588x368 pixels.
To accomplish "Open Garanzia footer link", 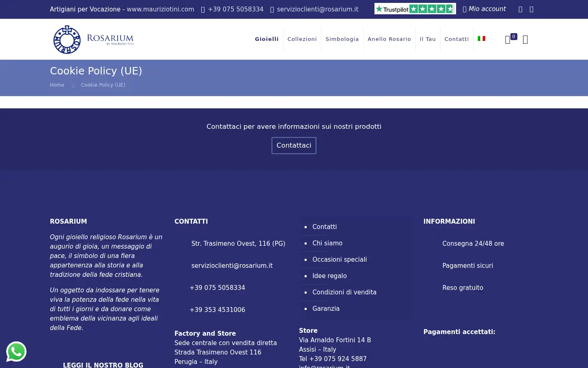I will [326, 309].
